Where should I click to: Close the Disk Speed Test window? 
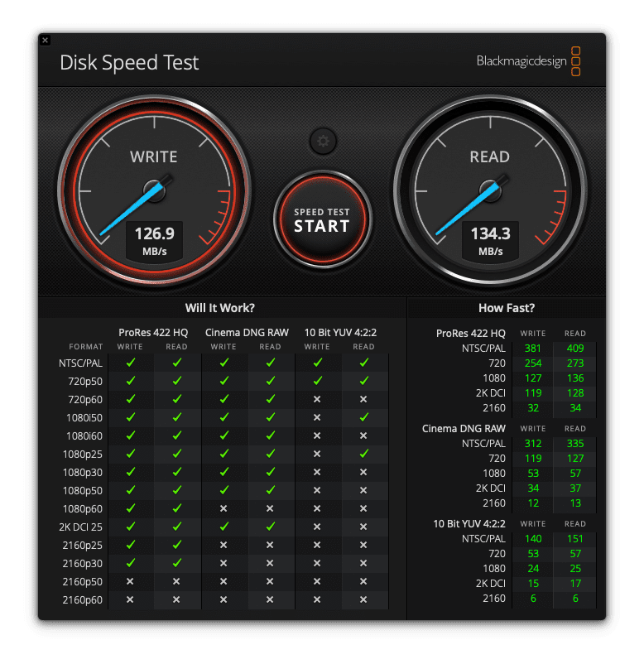pyautogui.click(x=46, y=41)
